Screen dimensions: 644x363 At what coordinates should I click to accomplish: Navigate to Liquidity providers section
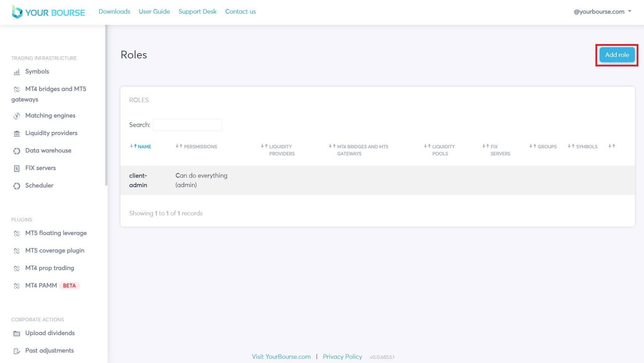pyautogui.click(x=51, y=133)
